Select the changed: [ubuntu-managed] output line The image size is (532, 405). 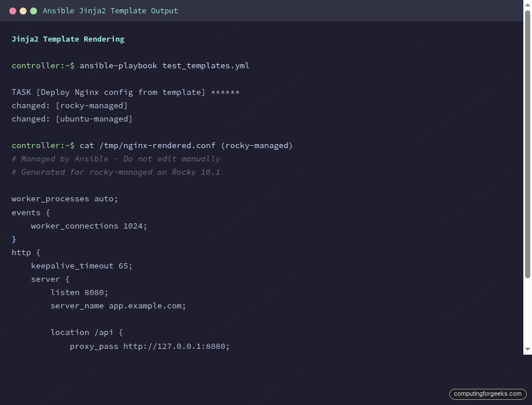72,119
